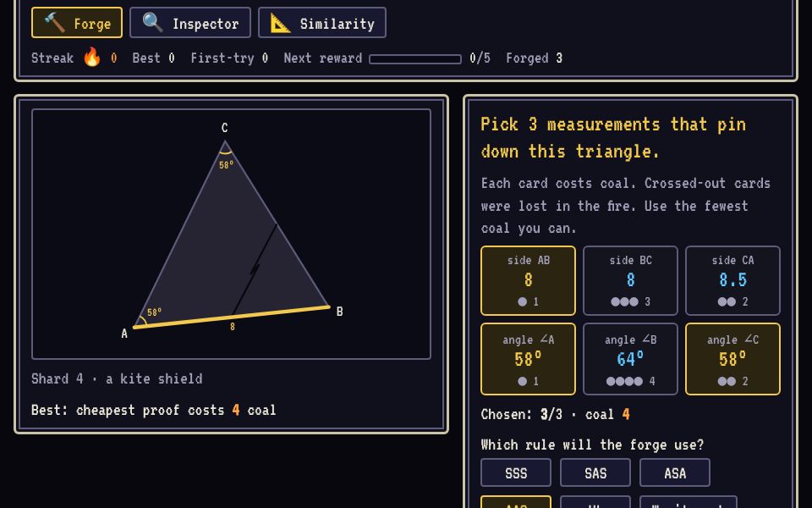The image size is (812, 508).
Task: Click the 'Best: cheapest proof costs 4 coal' text
Action: [x=153, y=410]
